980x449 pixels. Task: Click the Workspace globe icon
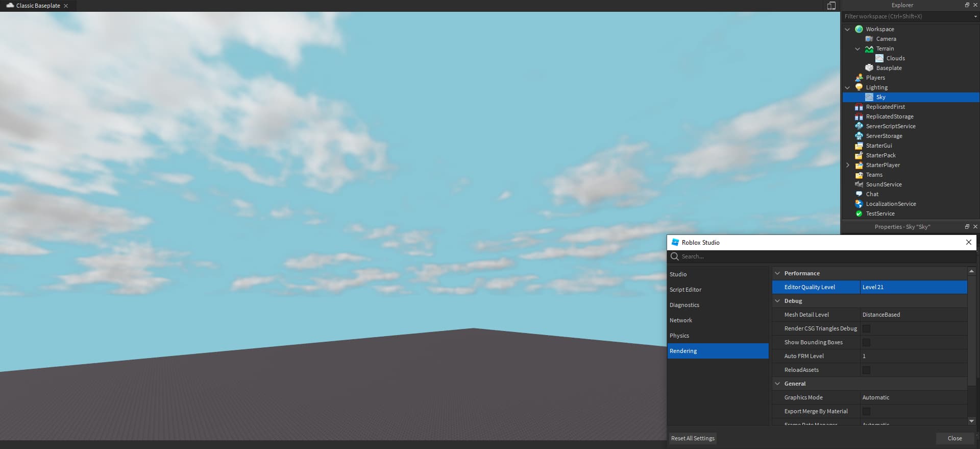pos(859,29)
